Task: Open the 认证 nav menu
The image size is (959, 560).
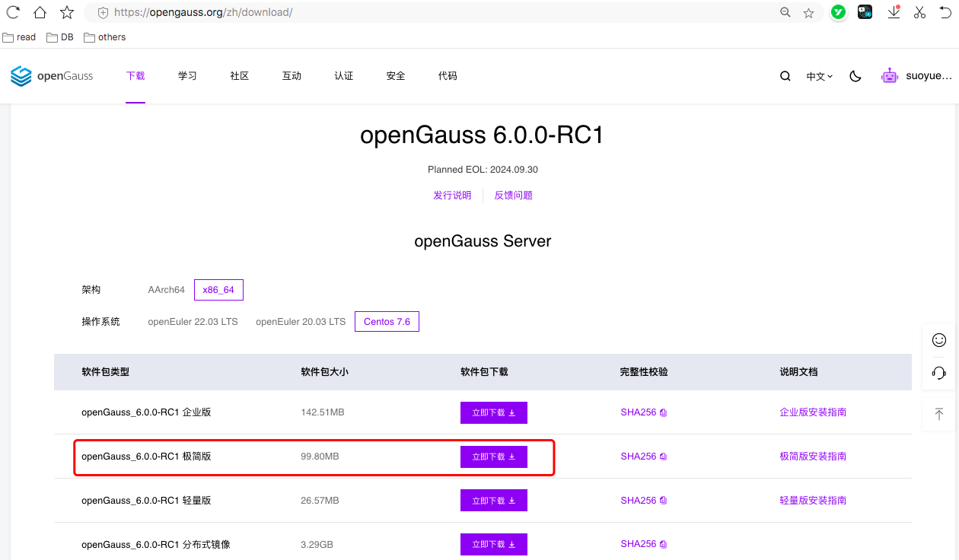Action: click(344, 76)
